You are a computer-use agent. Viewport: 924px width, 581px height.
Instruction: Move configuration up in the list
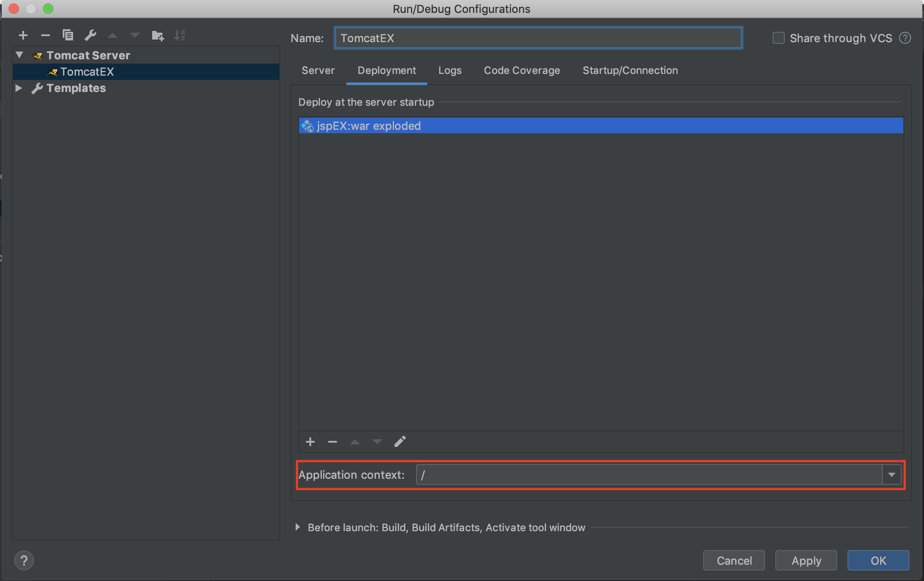pyautogui.click(x=113, y=35)
